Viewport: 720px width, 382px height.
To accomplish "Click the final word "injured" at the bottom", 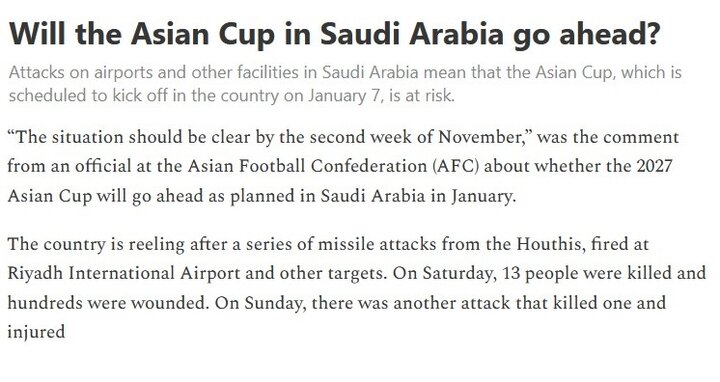I will click(x=36, y=333).
